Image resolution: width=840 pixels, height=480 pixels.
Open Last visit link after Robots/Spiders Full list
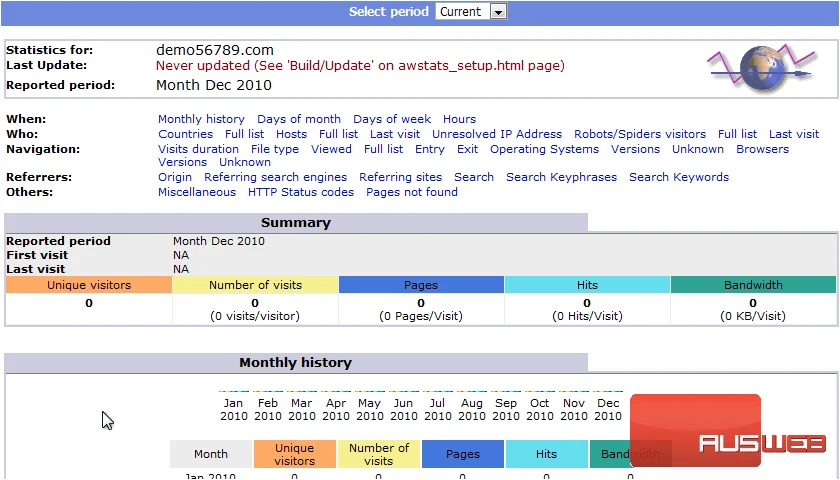[x=794, y=134]
